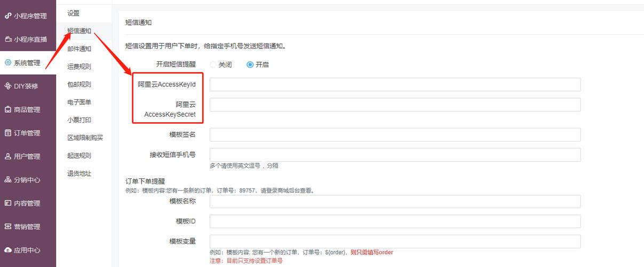Viewport: 644px width, 267px height.
Task: Click the 应用中心 cloud icon
Action: pyautogui.click(x=8, y=250)
